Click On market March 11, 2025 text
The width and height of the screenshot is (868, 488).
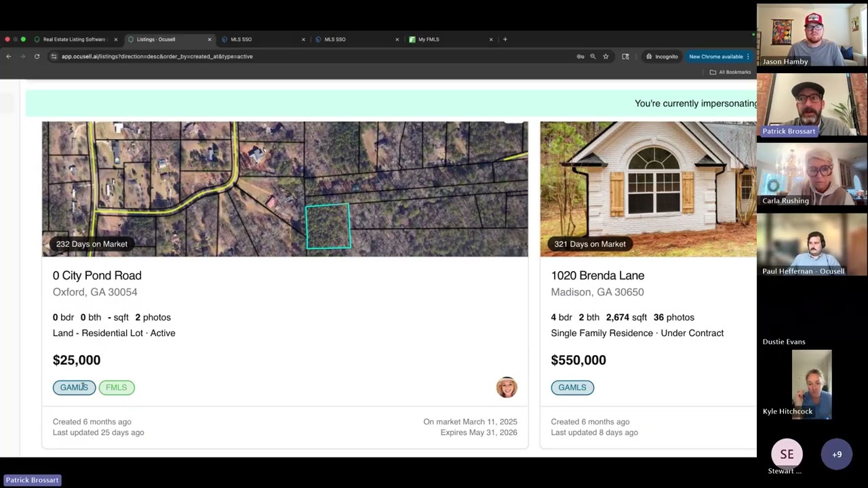pos(470,422)
